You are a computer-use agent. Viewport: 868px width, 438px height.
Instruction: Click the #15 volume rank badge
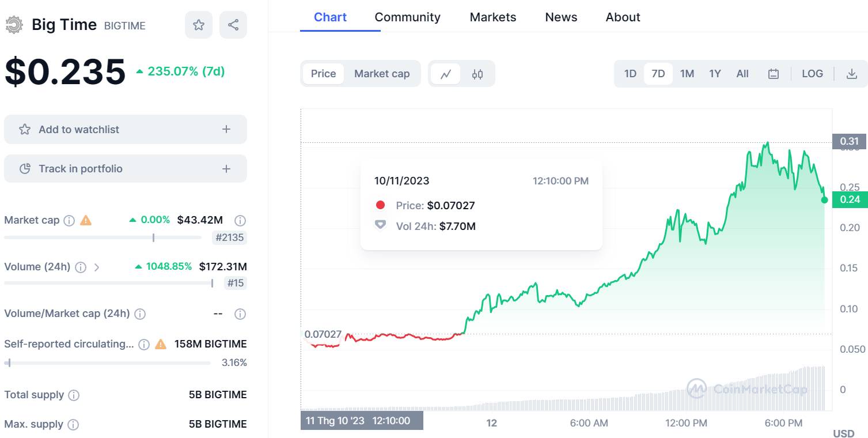pyautogui.click(x=236, y=283)
